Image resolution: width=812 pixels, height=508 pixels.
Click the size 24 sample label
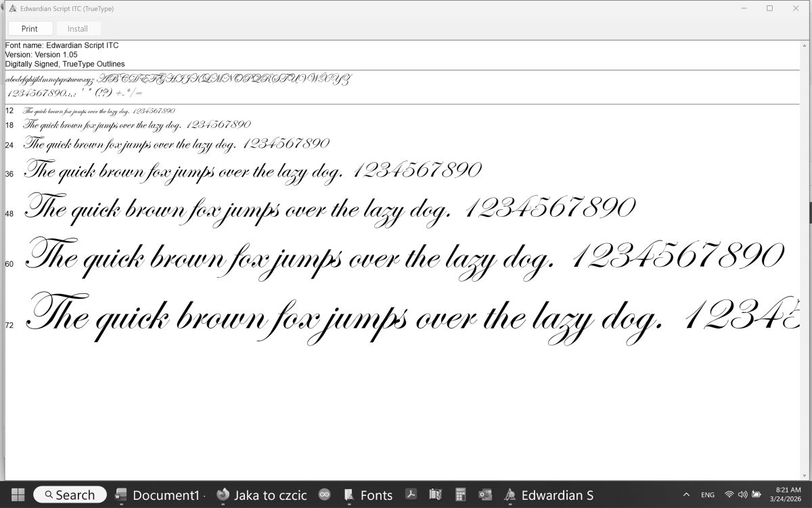pyautogui.click(x=9, y=145)
